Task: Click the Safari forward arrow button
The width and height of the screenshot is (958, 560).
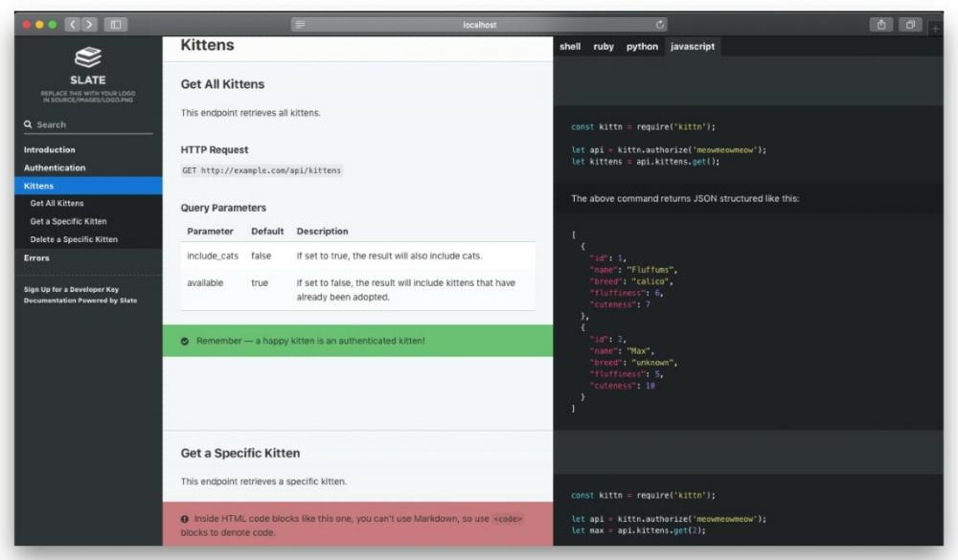Action: pyautogui.click(x=89, y=23)
